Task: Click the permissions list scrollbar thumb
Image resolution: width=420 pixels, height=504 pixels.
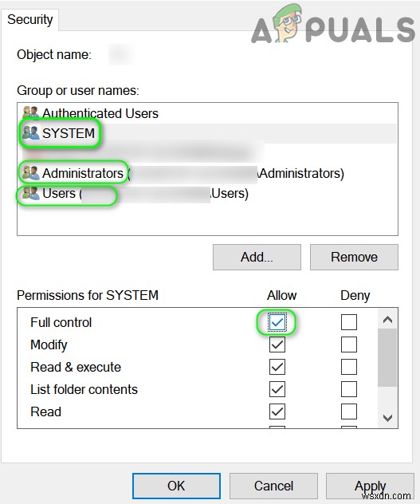Action: tap(387, 357)
